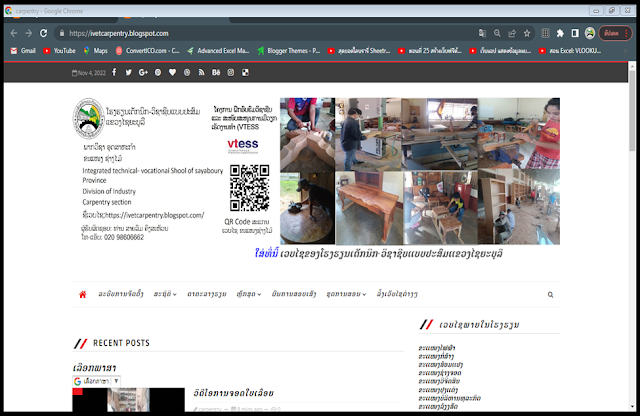Open the ຜົນການສອບເສັງ menu item
This screenshot has width=640, height=416.
tap(294, 294)
